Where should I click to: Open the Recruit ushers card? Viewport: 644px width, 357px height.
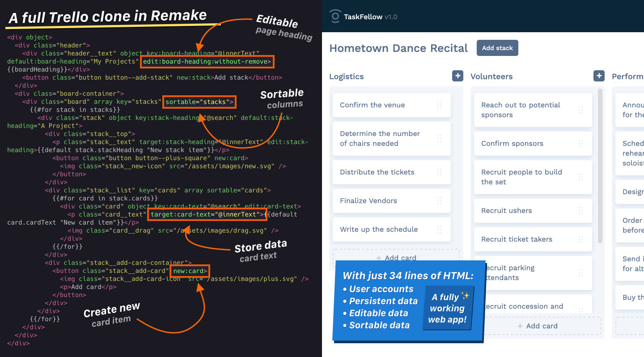coord(533,211)
